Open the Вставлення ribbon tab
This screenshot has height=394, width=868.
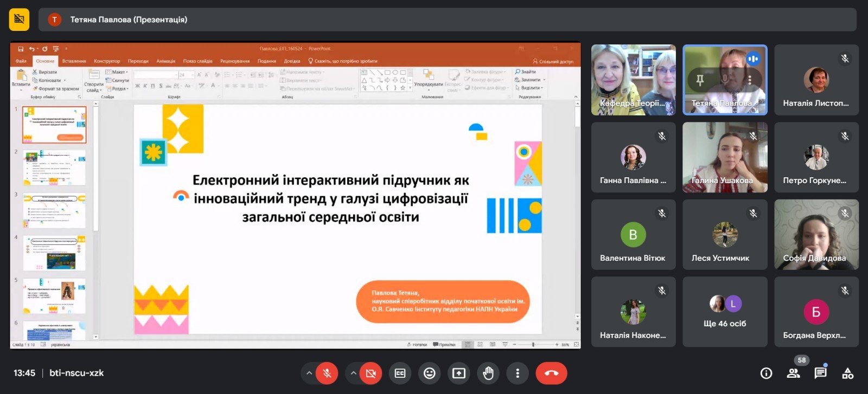point(74,61)
